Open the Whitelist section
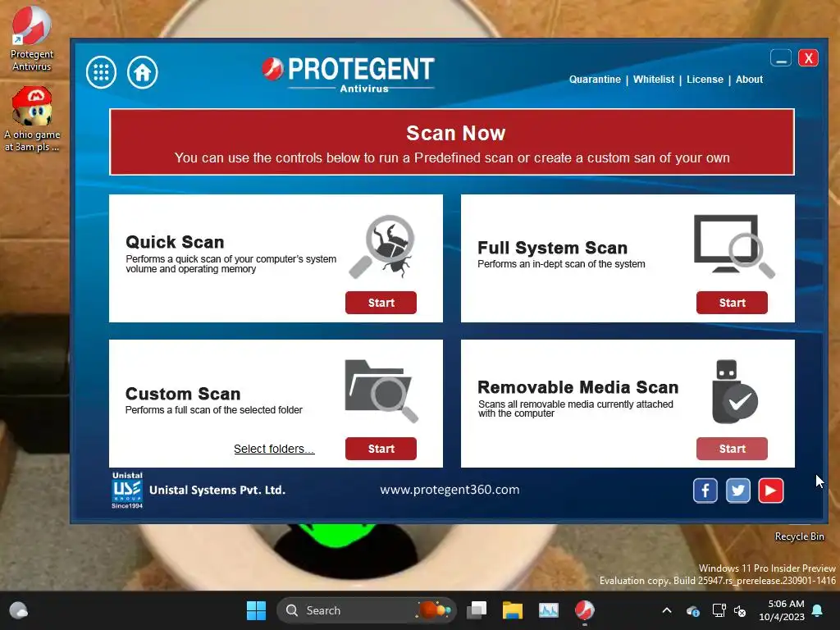This screenshot has width=840, height=630. 654,80
